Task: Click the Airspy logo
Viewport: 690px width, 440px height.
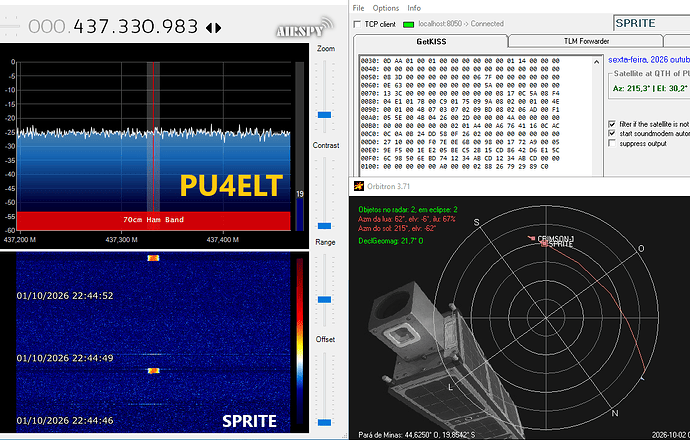Action: tap(305, 27)
